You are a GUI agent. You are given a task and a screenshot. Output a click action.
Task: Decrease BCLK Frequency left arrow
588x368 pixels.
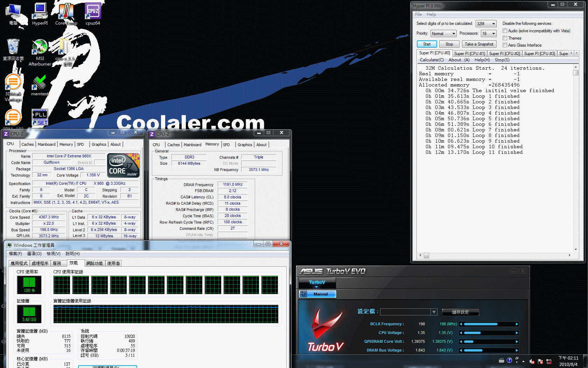461,324
